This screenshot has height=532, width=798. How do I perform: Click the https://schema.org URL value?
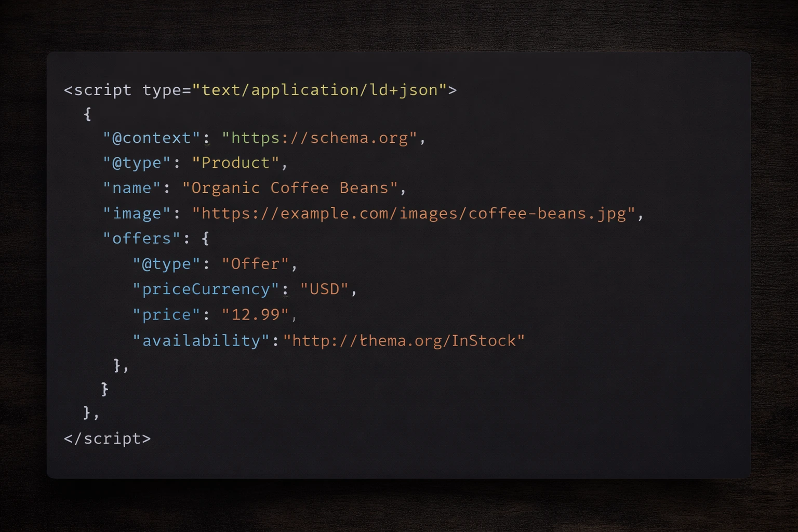tap(318, 138)
